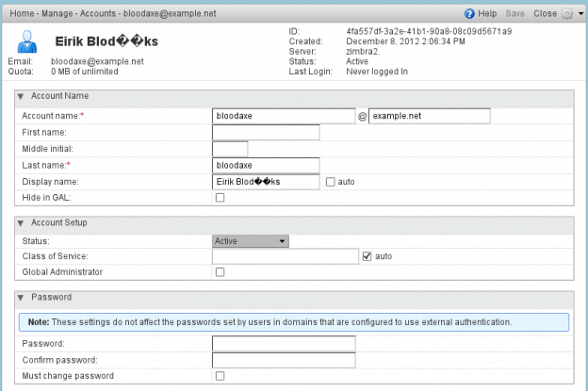588x391 pixels.
Task: Click the user account avatar icon
Action: click(27, 41)
